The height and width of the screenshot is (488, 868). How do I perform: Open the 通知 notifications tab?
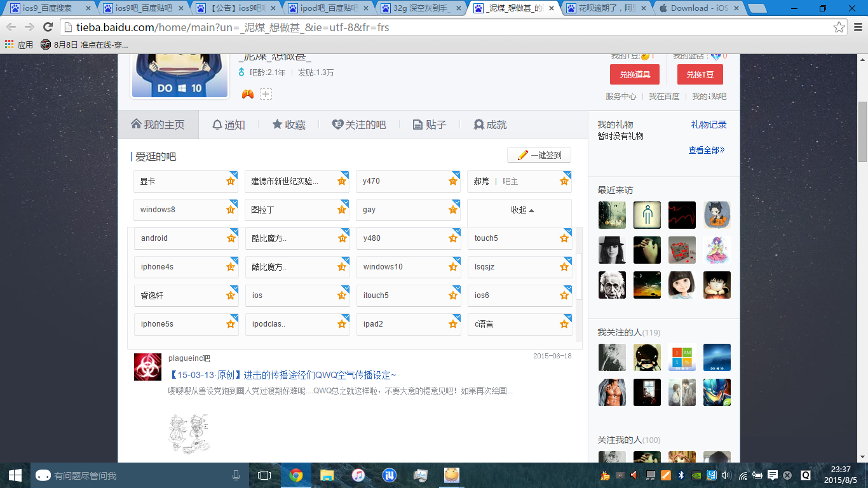229,125
